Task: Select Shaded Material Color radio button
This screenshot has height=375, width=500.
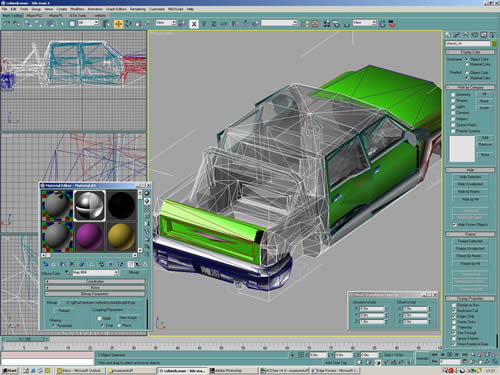Action: pos(467,78)
